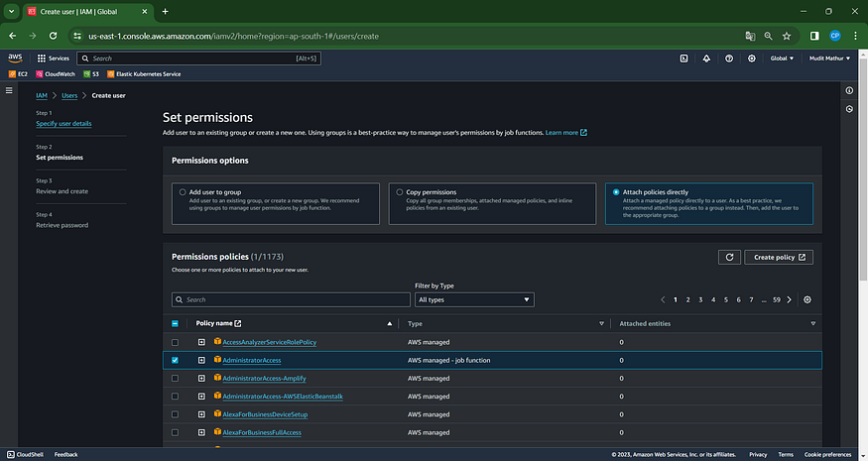
Task: Select Add user to group option
Action: (x=183, y=192)
